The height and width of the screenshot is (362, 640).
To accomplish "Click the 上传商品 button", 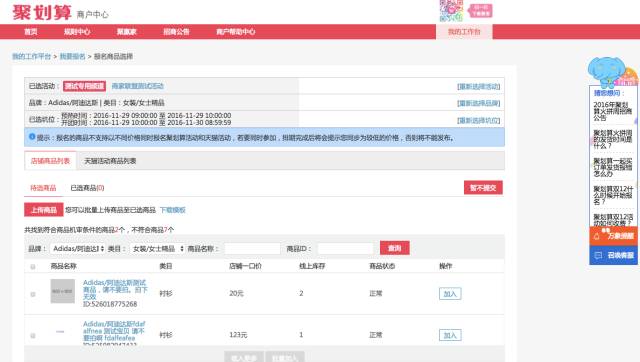I will pyautogui.click(x=44, y=210).
